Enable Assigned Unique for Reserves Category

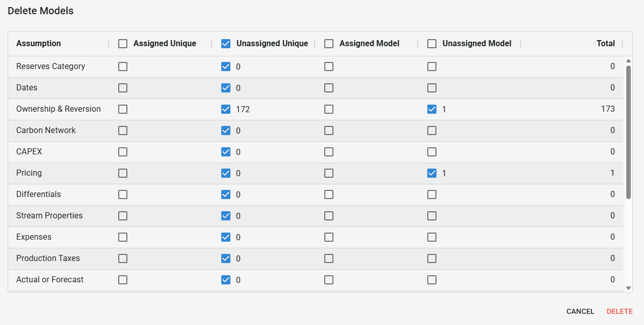coord(123,67)
